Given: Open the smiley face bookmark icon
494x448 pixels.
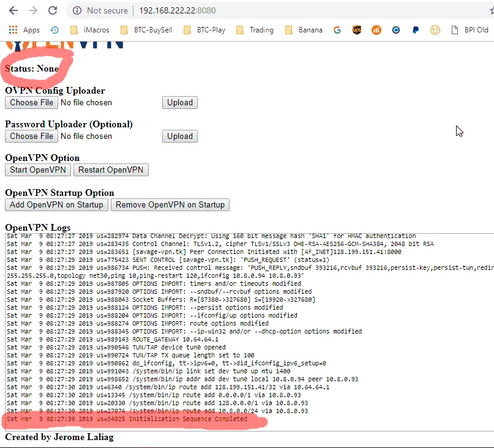Looking at the screenshot, I should pyautogui.click(x=435, y=30).
